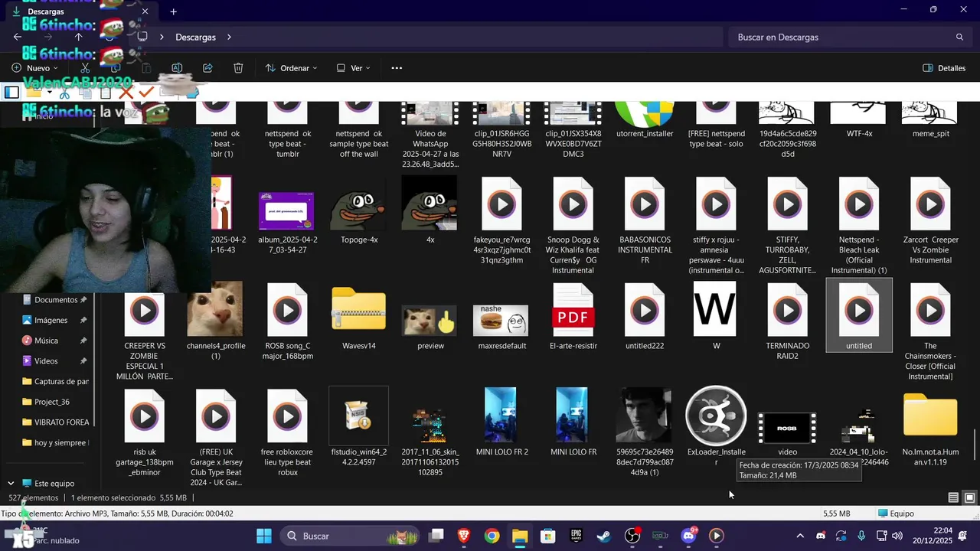Viewport: 980px width, 551px height.
Task: Select the Wavesv14 zip folder icon
Action: click(358, 309)
